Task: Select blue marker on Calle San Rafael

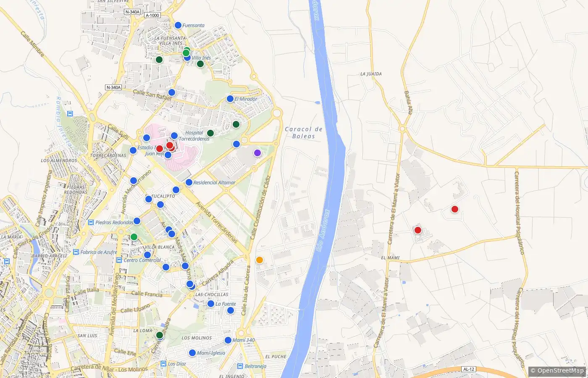Action: click(x=171, y=92)
